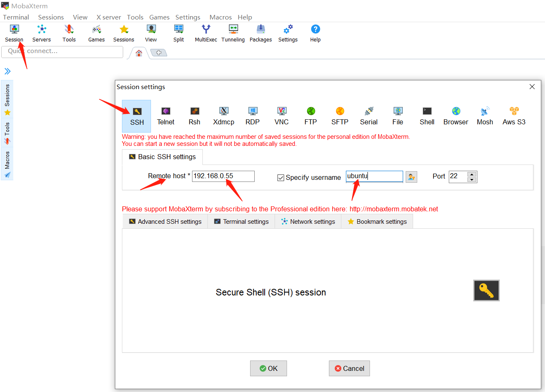This screenshot has height=392, width=545.
Task: Open the Settings gears toolbar icon
Action: pos(288,33)
